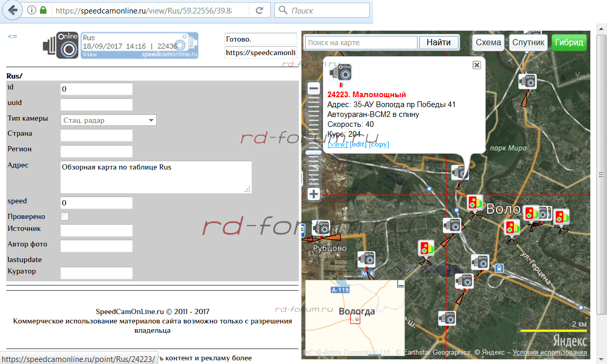Click the browser back arrow button
The height and width of the screenshot is (364, 607).
coord(13,10)
